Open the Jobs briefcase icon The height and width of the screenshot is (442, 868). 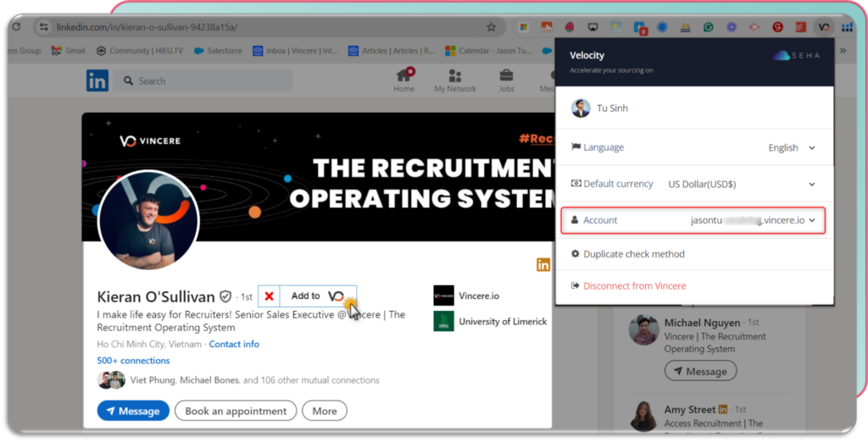pos(506,76)
